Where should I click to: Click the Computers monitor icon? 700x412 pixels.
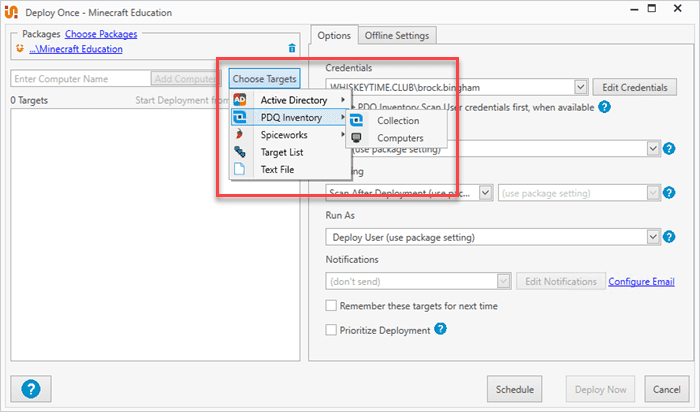[x=356, y=138]
